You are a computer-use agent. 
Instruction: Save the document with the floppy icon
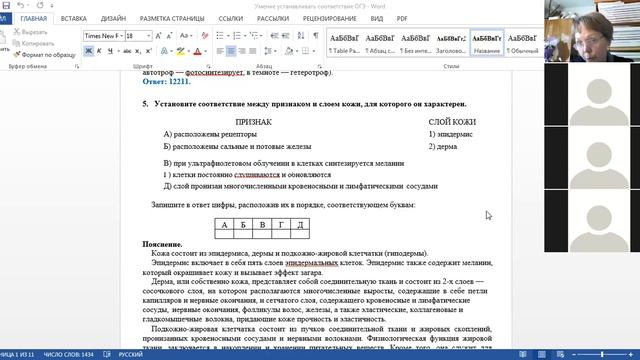click(x=6, y=5)
